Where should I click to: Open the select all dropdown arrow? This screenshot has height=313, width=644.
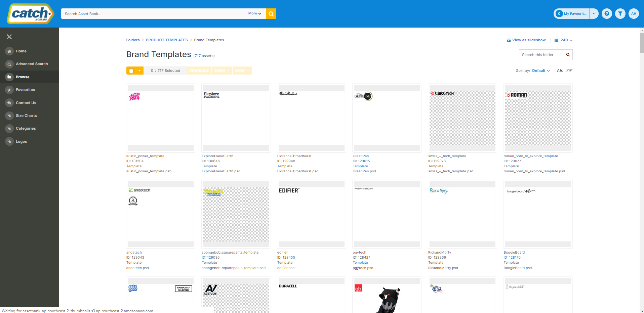point(139,71)
